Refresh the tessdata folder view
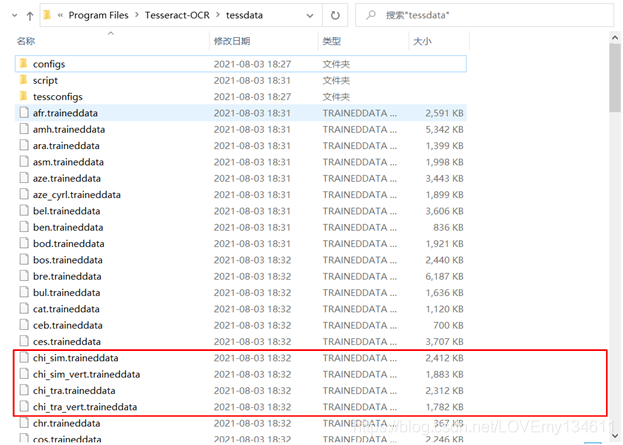Screen dimensions: 623x445 pos(335,15)
